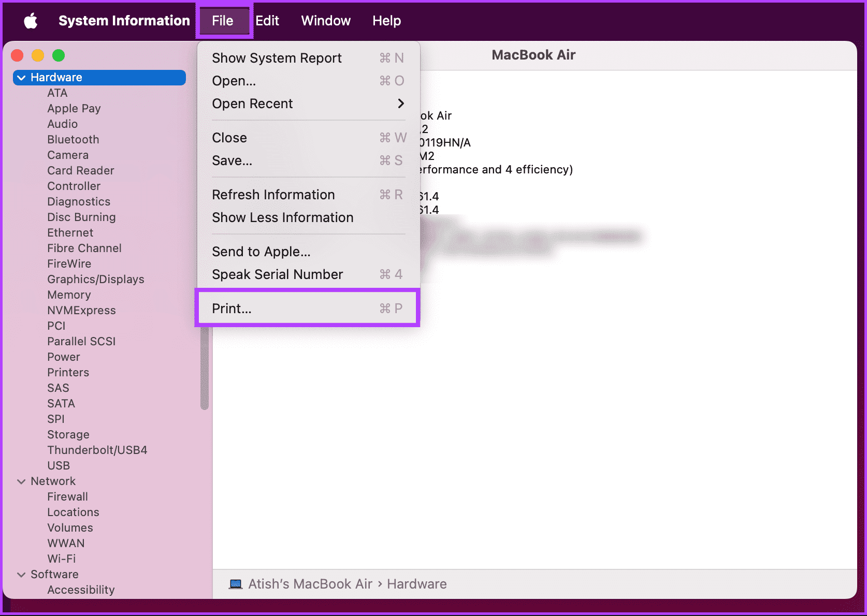The height and width of the screenshot is (616, 867).
Task: Select Diagnostics in the sidebar
Action: coord(79,202)
